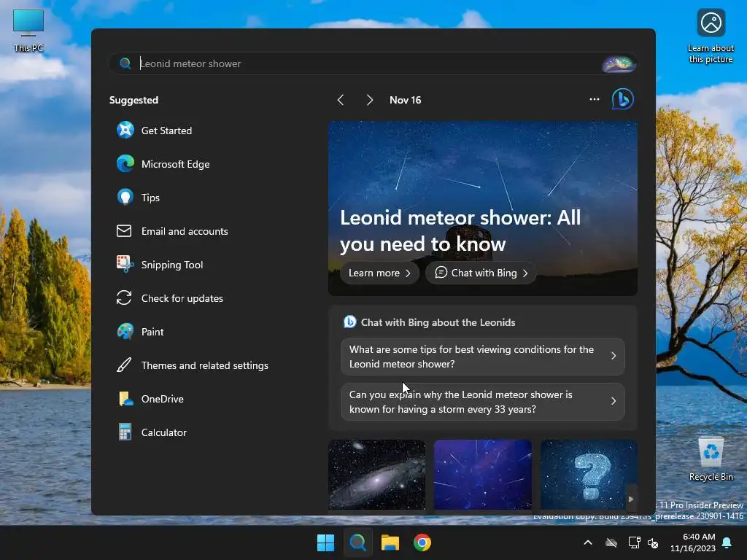747x560 pixels.
Task: Click the Chat with Bing button on the banner
Action: 481,273
